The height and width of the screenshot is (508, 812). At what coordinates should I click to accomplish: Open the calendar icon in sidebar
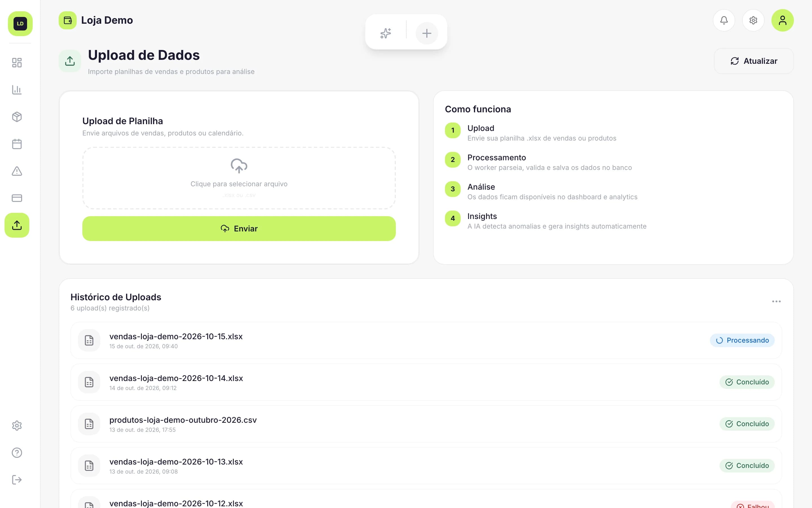(17, 144)
